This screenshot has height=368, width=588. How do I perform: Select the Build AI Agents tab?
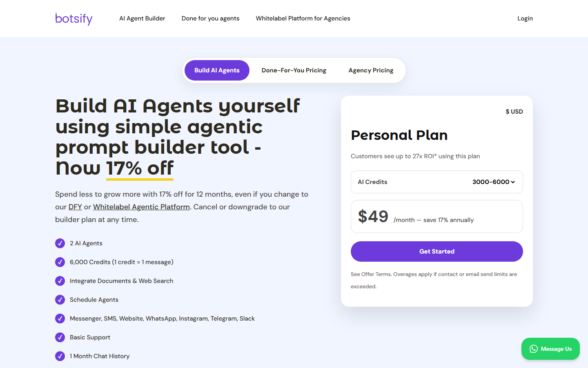[217, 70]
